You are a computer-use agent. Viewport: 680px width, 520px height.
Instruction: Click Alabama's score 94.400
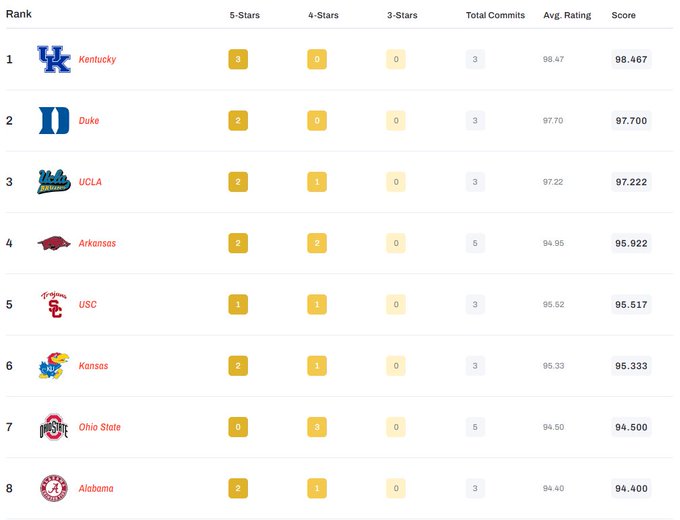[631, 488]
